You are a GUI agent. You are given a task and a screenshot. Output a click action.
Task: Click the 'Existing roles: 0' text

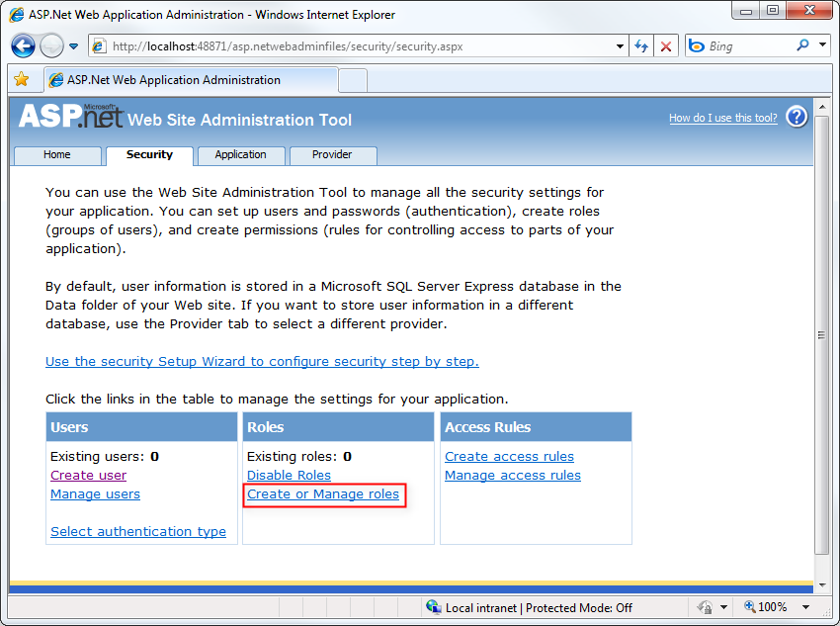click(x=299, y=457)
